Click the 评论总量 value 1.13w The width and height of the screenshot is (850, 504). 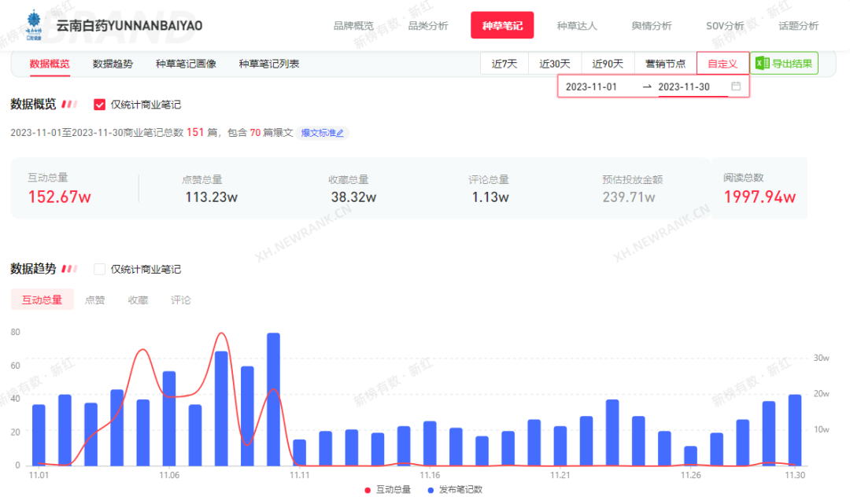[490, 197]
